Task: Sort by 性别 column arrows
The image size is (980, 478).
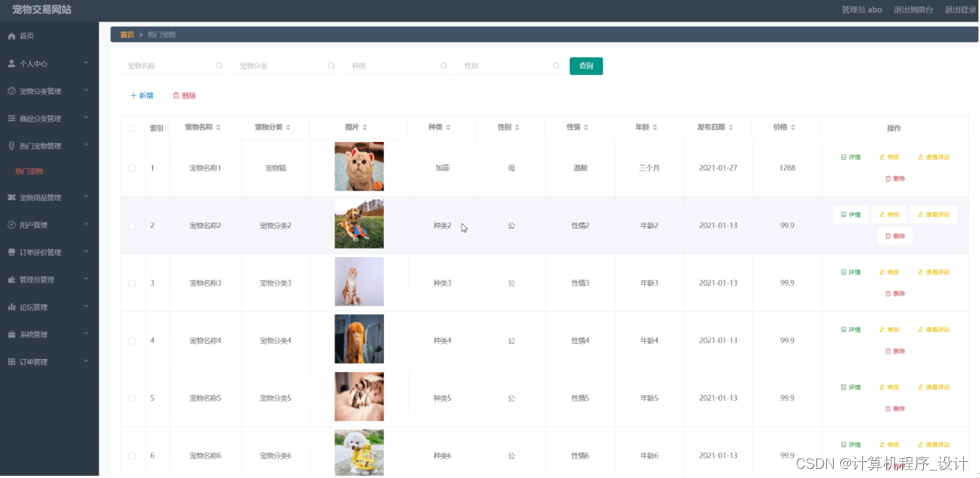Action: pos(517,127)
